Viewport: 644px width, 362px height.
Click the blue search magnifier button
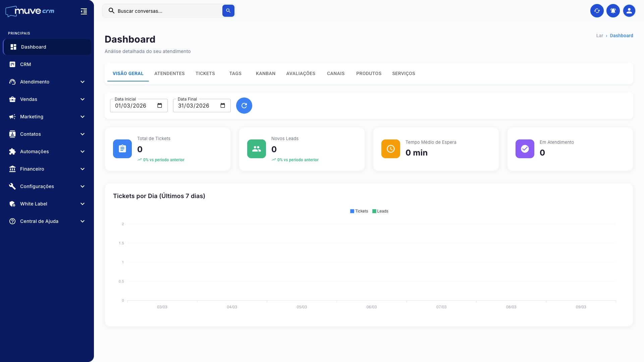coord(228,11)
